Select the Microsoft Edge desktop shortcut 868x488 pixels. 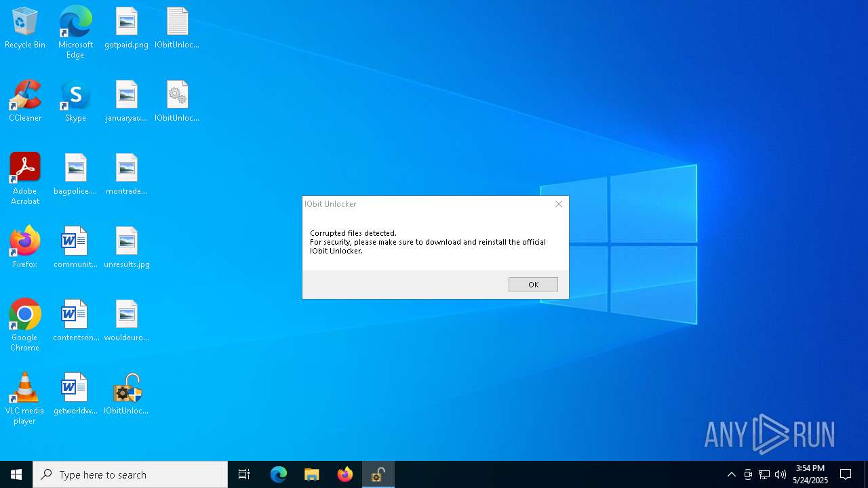pyautogui.click(x=75, y=33)
